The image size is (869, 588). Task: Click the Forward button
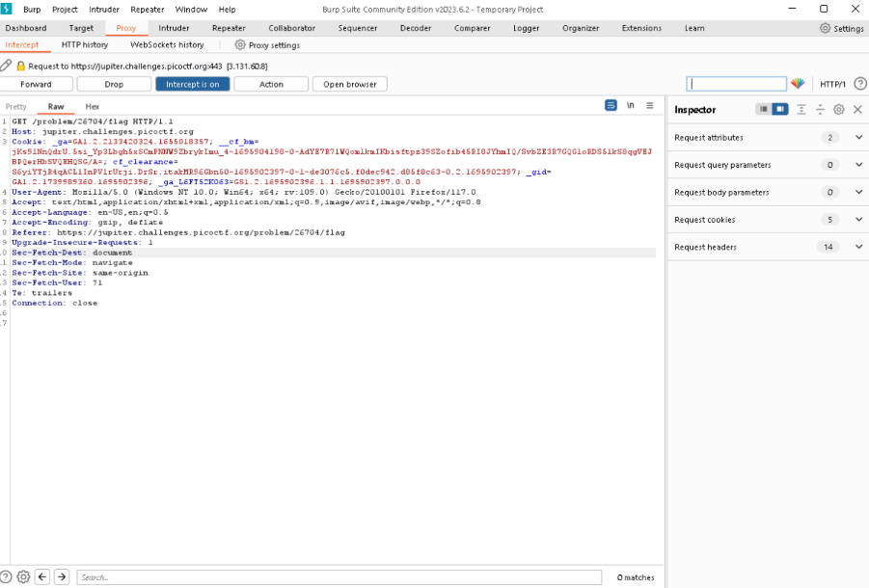click(x=36, y=84)
